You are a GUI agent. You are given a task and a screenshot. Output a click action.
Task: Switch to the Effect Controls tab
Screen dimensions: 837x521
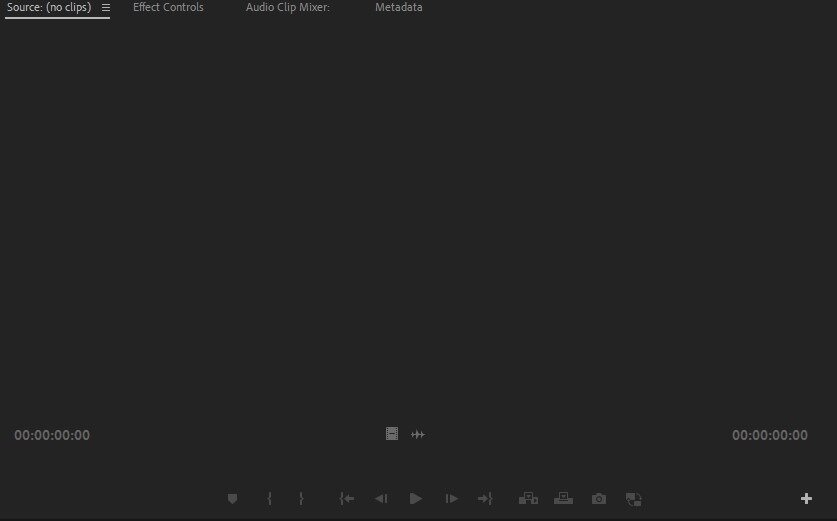click(168, 7)
